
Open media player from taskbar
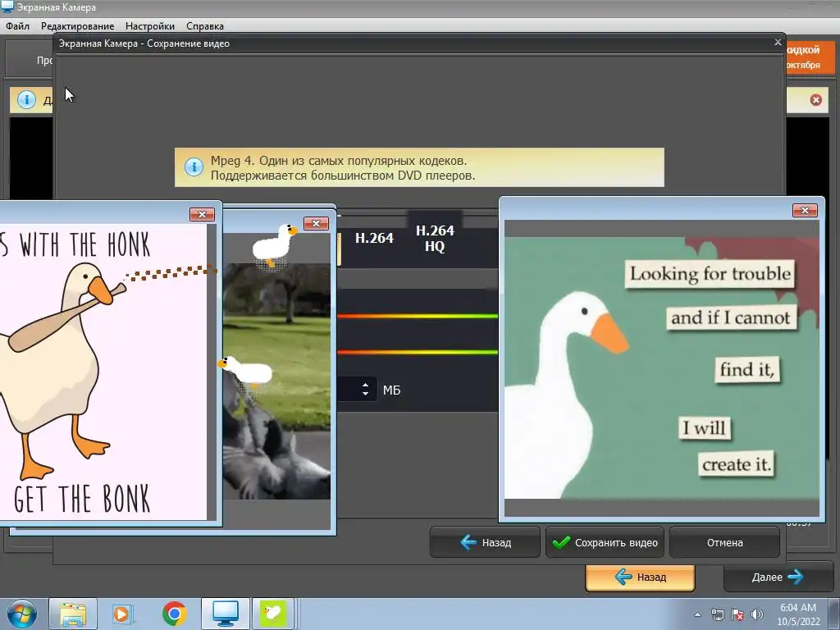point(121,614)
